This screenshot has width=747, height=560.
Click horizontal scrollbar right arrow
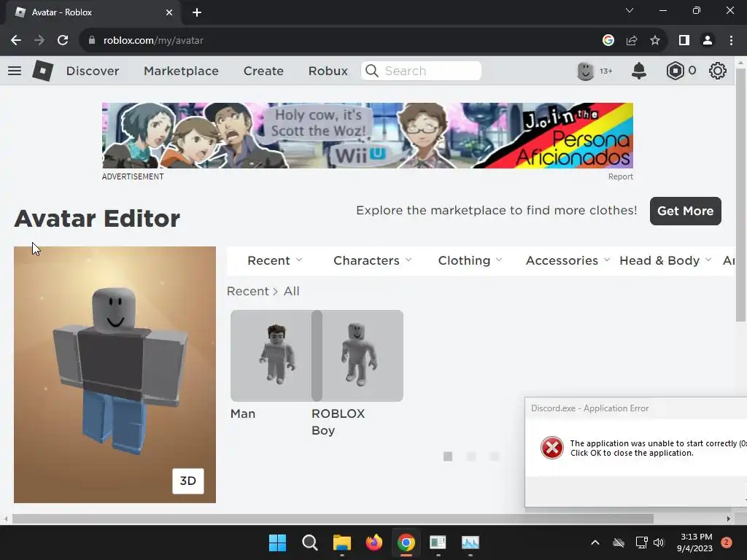tap(729, 518)
